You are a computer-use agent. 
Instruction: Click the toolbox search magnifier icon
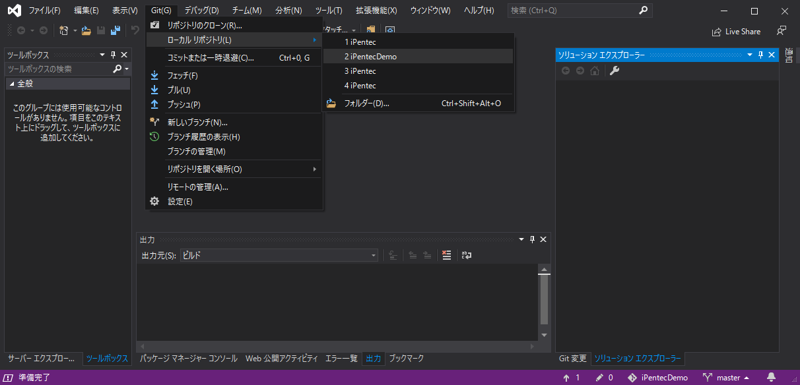tap(117, 69)
